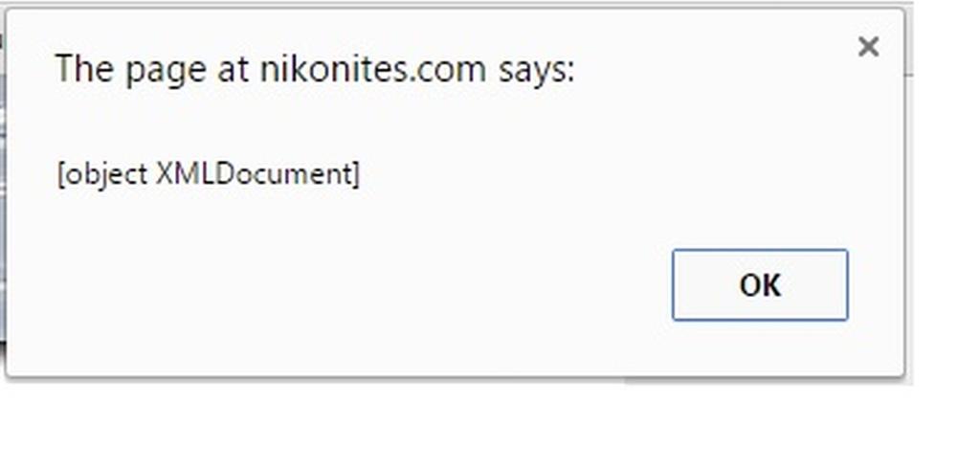Click the [object XMLDocument] message text
Viewport: 980px width, 450px height.
tap(209, 174)
